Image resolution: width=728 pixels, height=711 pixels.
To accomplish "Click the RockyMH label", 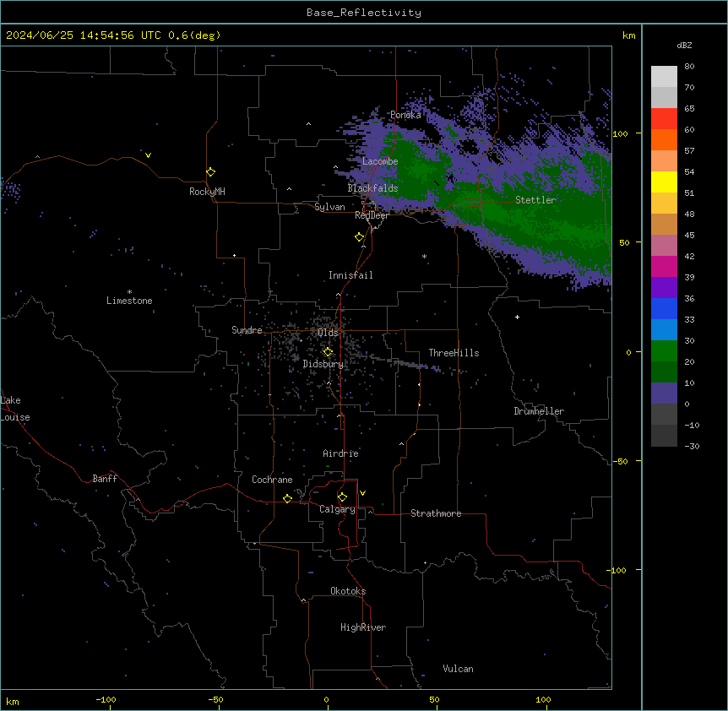I will click(207, 192).
